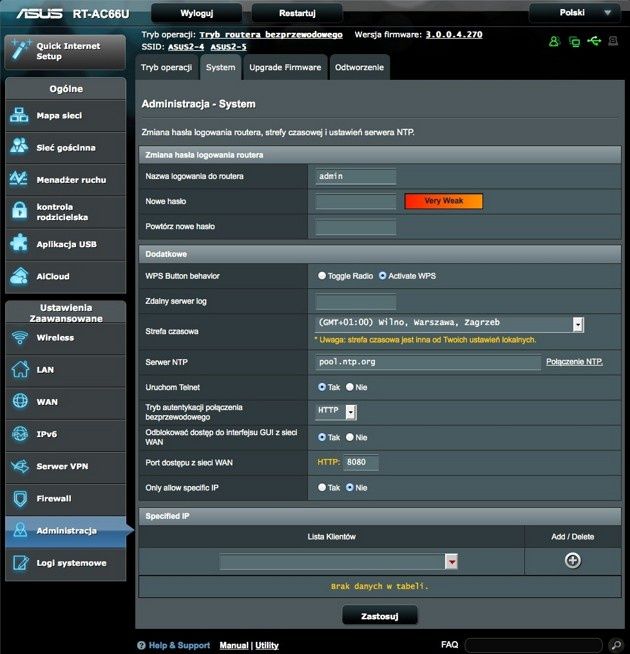This screenshot has height=654, width=630.
Task: Switch to Tryb operacji tab
Action: coord(166,67)
